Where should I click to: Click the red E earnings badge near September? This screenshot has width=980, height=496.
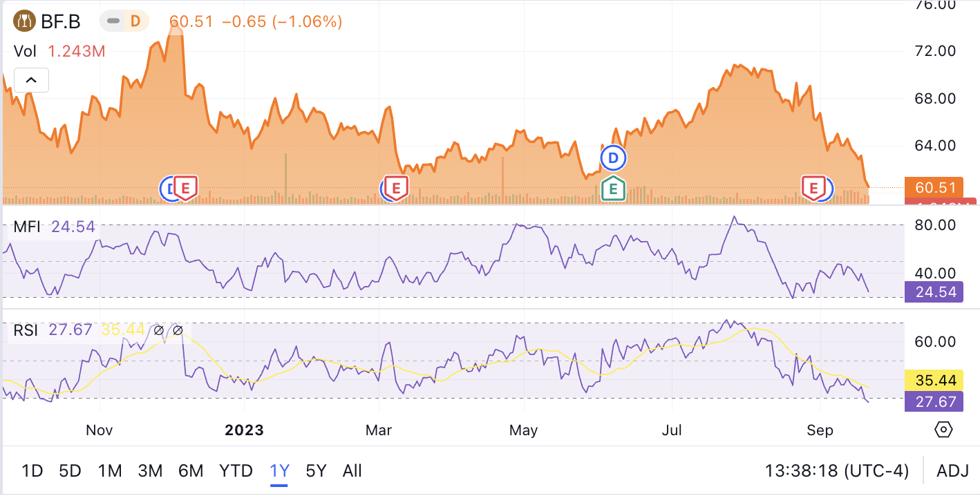click(813, 187)
